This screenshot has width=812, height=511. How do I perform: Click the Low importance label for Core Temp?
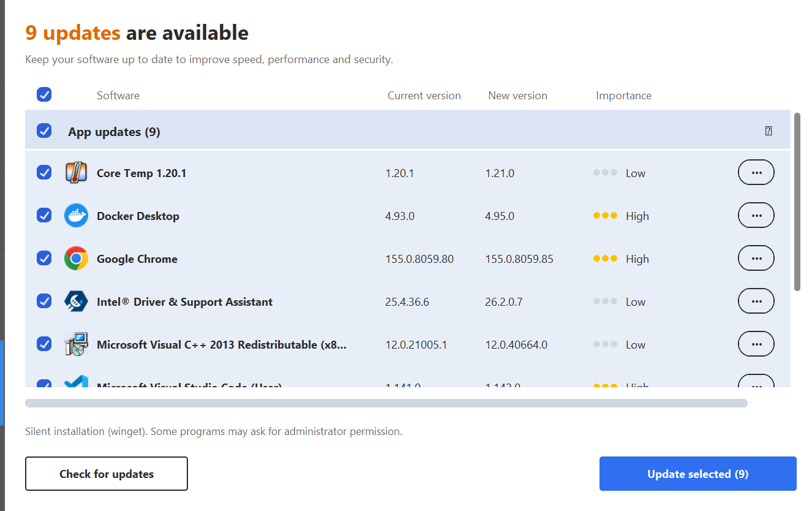[x=636, y=173]
